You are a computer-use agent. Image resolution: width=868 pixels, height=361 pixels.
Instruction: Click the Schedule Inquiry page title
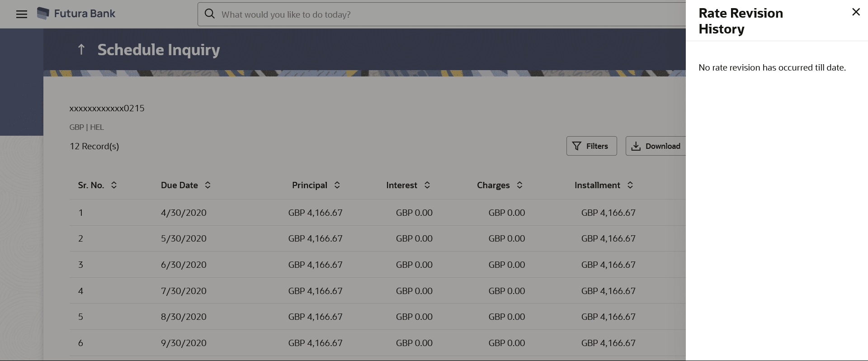click(x=159, y=50)
